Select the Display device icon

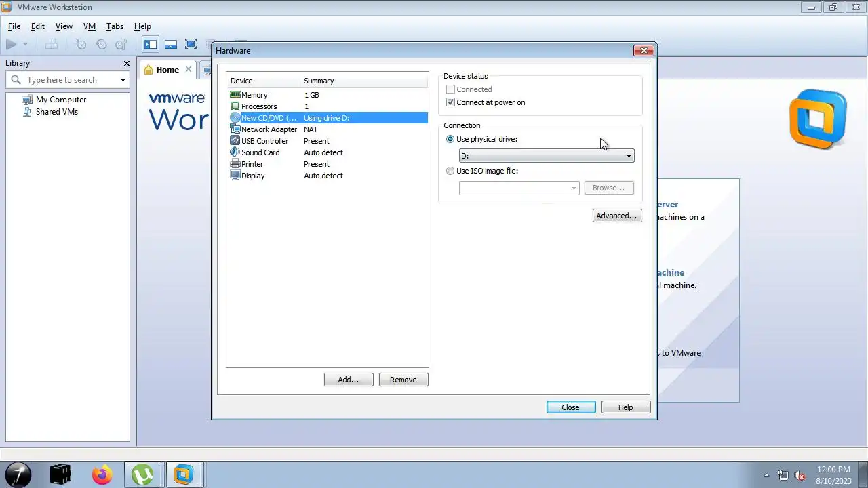[x=235, y=176]
